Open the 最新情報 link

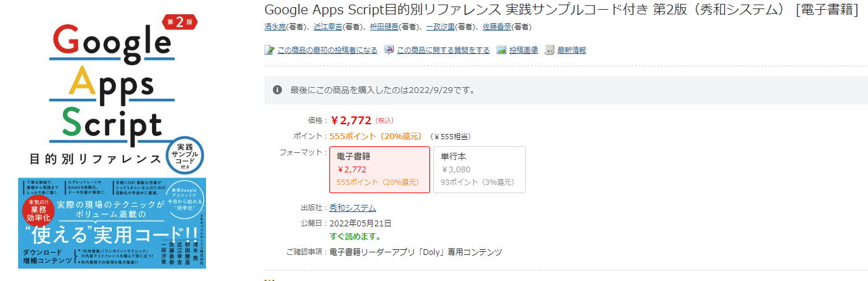click(x=572, y=50)
